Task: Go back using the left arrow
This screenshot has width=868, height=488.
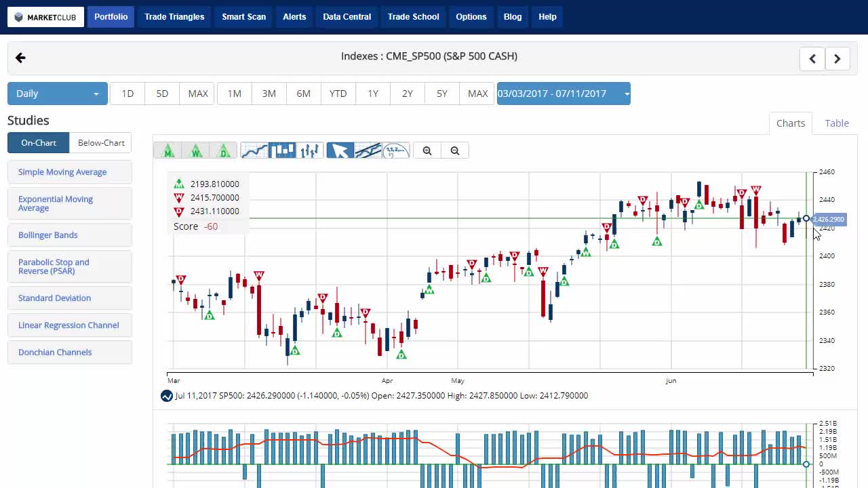Action: coord(20,58)
